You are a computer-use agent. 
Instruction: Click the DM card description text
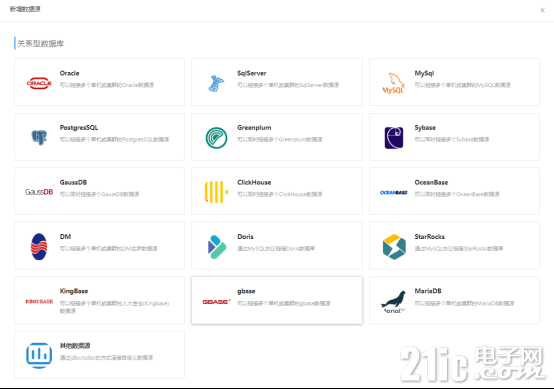pos(108,248)
